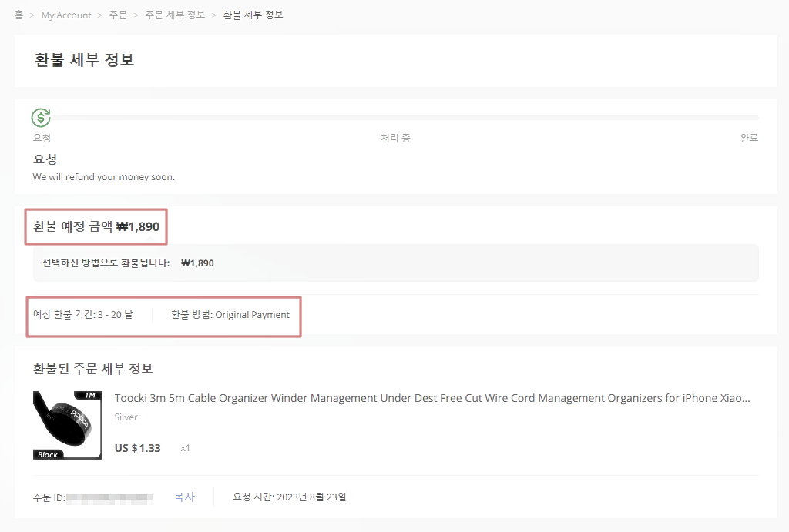
Task: Select the 환불 세부 정보 breadcrumb entry
Action: click(252, 15)
